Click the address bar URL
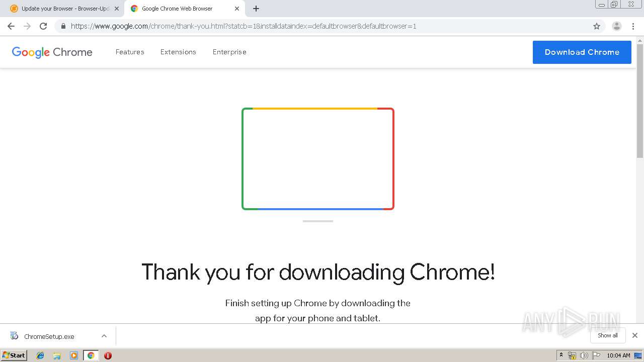The height and width of the screenshot is (362, 644). [244, 26]
